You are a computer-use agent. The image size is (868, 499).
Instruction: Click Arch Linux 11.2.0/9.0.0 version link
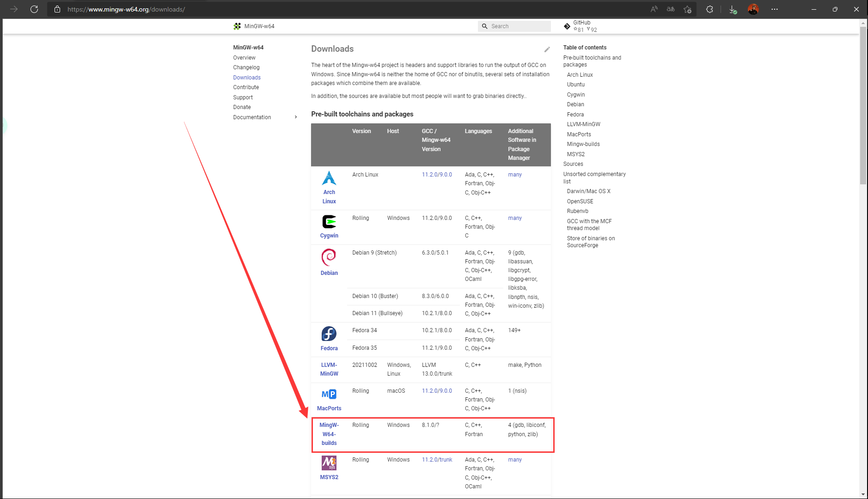[437, 175]
